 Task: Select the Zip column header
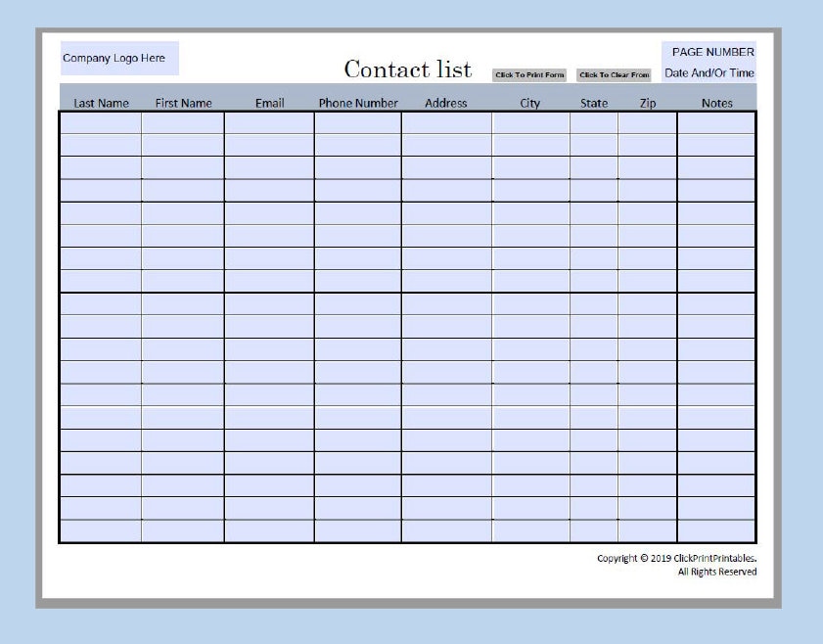646,103
